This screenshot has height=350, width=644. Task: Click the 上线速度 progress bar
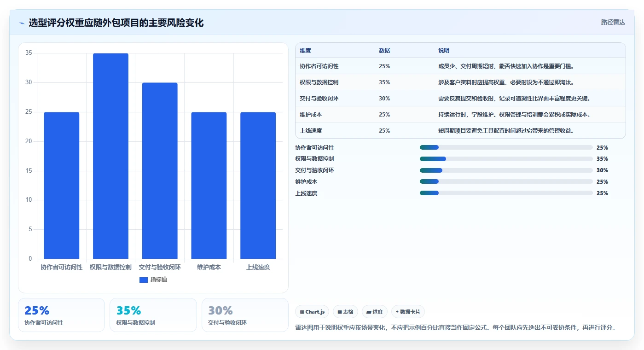(x=506, y=193)
